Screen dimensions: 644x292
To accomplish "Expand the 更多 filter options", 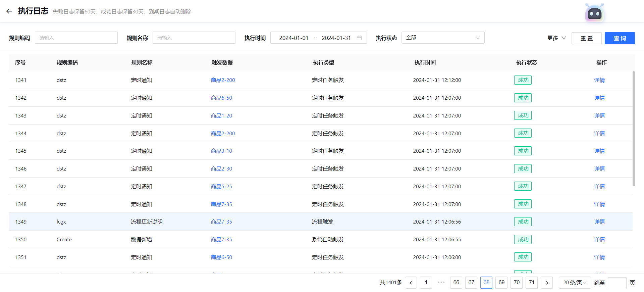I will [x=556, y=38].
